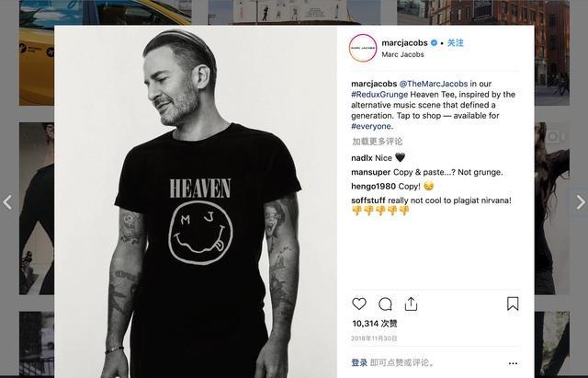This screenshot has width=588, height=378.
Task: Open commenter nadlx's profile
Action: [362, 158]
